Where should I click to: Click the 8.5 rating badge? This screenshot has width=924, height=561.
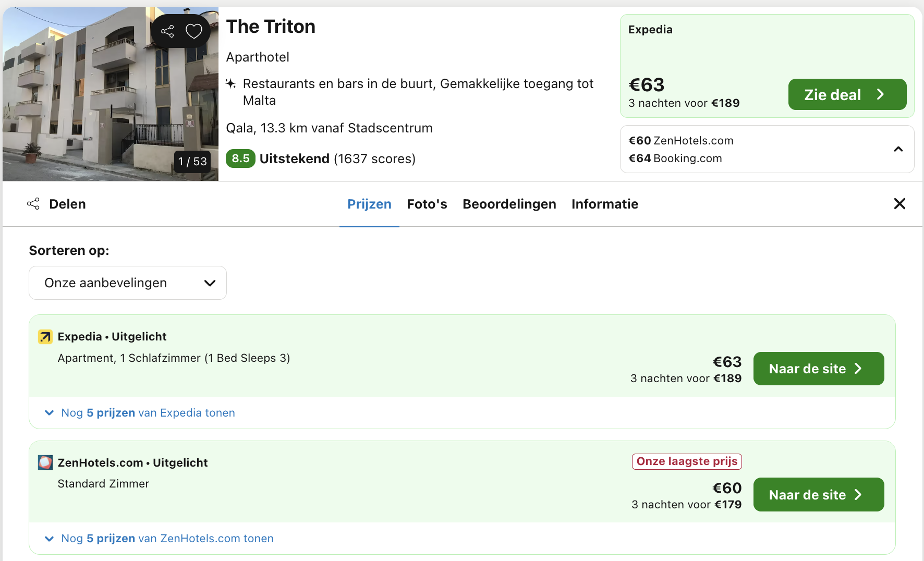pos(240,158)
